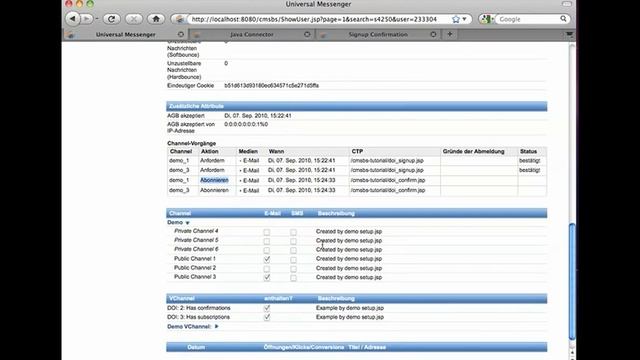Screen dimensions: 640x360
Task: Toggle E-Mail checkbox for Private Channel 4
Action: [x=267, y=232]
